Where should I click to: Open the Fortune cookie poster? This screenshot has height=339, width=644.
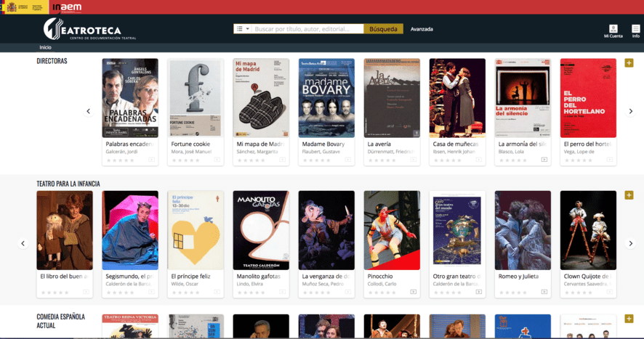point(196,98)
